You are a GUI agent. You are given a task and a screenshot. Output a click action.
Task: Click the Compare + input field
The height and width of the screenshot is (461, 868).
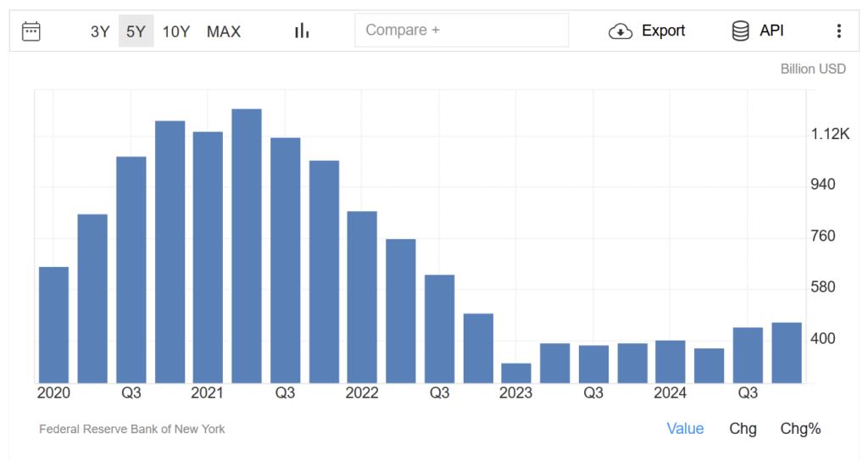461,31
